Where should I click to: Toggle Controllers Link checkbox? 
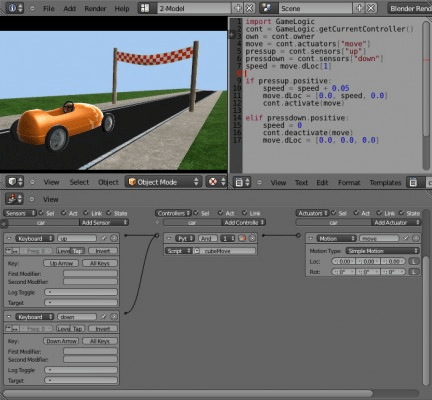coord(245,213)
